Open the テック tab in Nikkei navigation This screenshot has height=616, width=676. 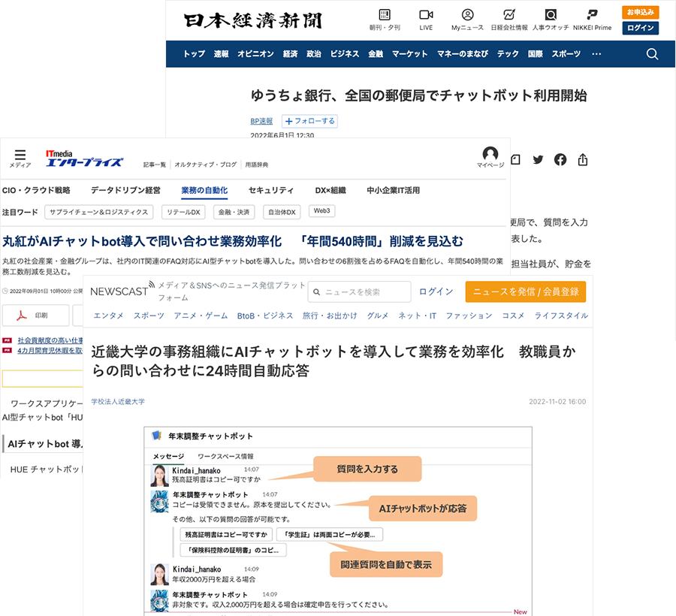point(508,54)
